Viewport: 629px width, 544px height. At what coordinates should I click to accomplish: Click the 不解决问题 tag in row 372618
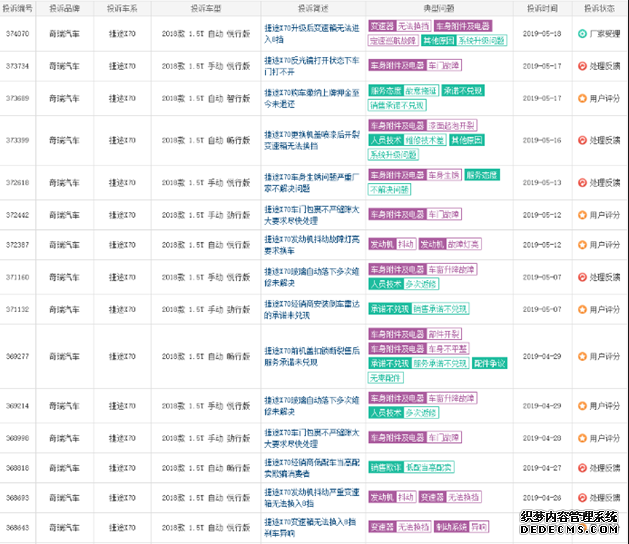pyautogui.click(x=390, y=189)
